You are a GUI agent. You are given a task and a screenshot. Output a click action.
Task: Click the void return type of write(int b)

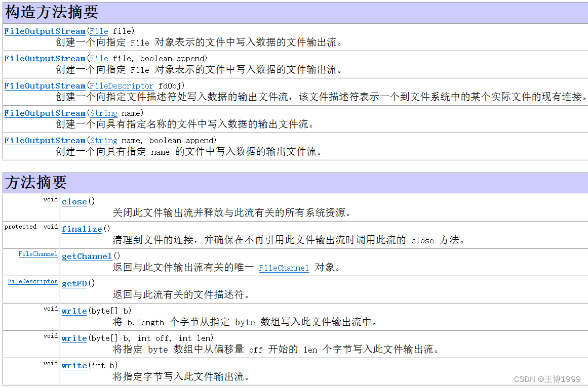[x=51, y=363]
